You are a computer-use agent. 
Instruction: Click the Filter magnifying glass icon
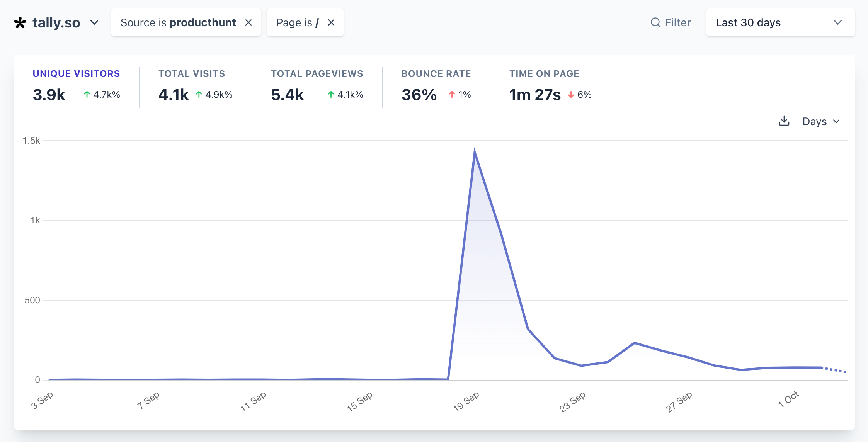tap(655, 23)
